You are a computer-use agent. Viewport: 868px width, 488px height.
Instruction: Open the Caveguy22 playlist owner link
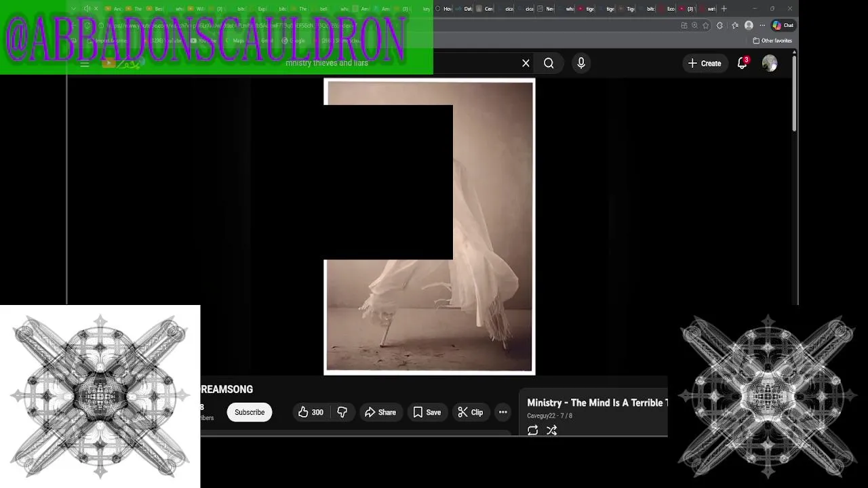pyautogui.click(x=541, y=416)
